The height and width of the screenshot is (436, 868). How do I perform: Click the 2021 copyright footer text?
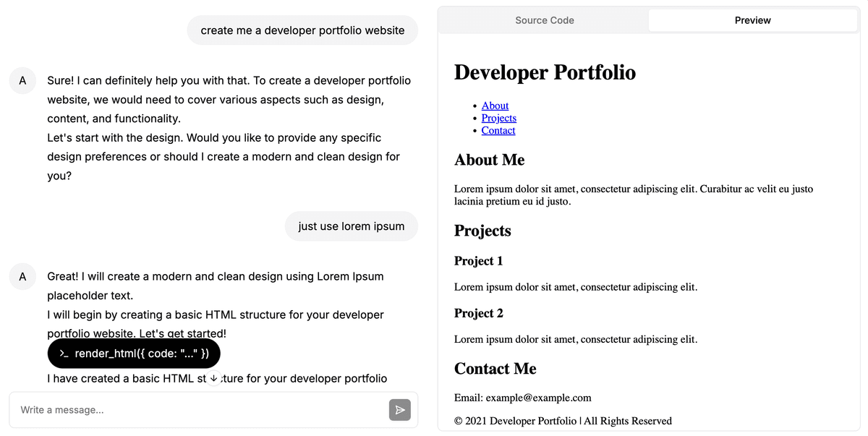tap(563, 421)
